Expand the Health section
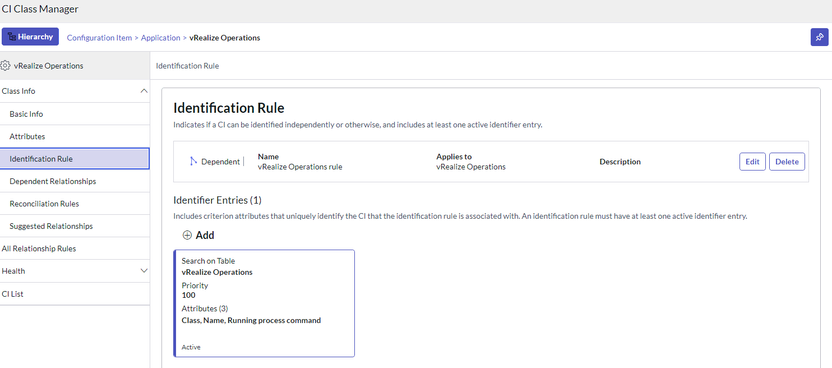 (x=143, y=270)
